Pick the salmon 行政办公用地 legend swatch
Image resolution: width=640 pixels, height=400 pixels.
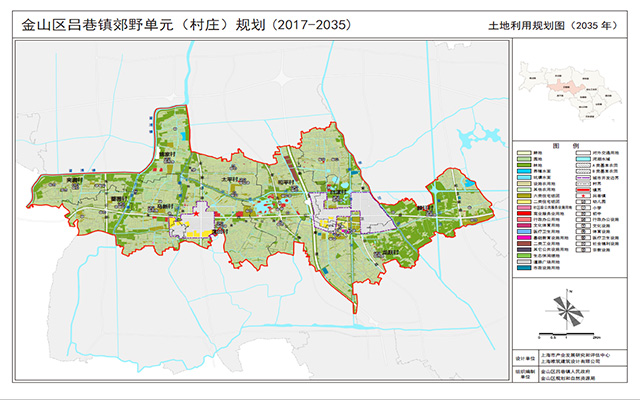[524, 219]
